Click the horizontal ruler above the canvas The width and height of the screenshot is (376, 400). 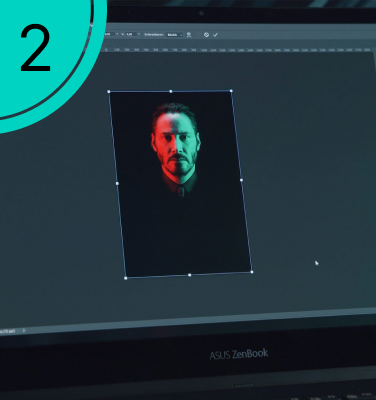point(237,50)
